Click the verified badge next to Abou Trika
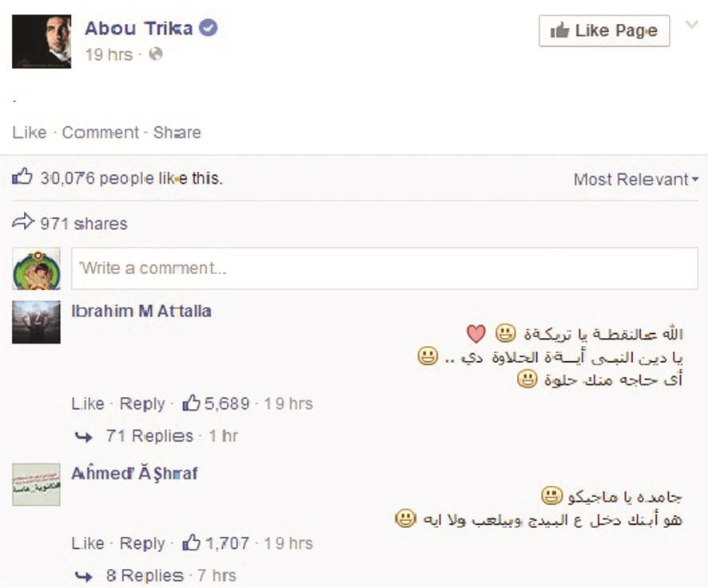The image size is (708, 588). tap(206, 26)
